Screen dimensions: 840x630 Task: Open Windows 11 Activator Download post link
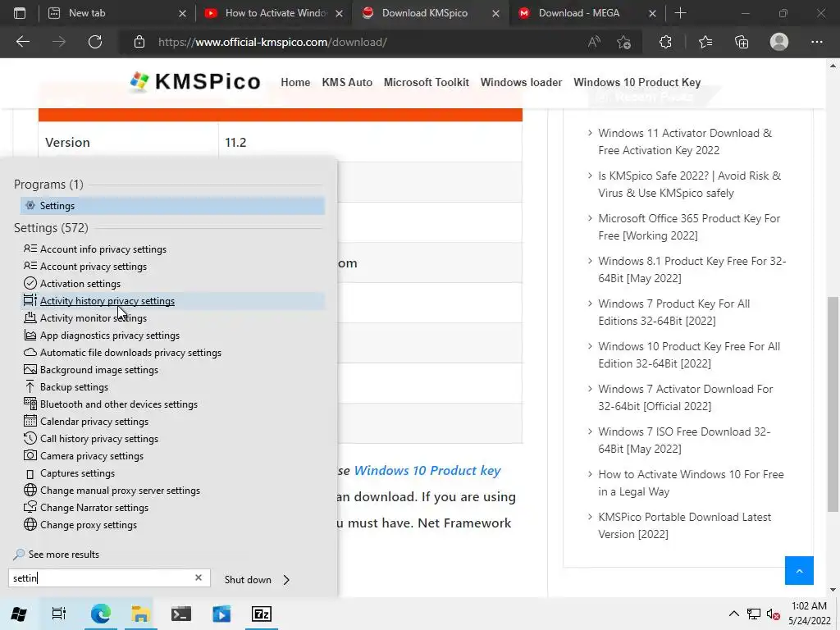tap(685, 141)
